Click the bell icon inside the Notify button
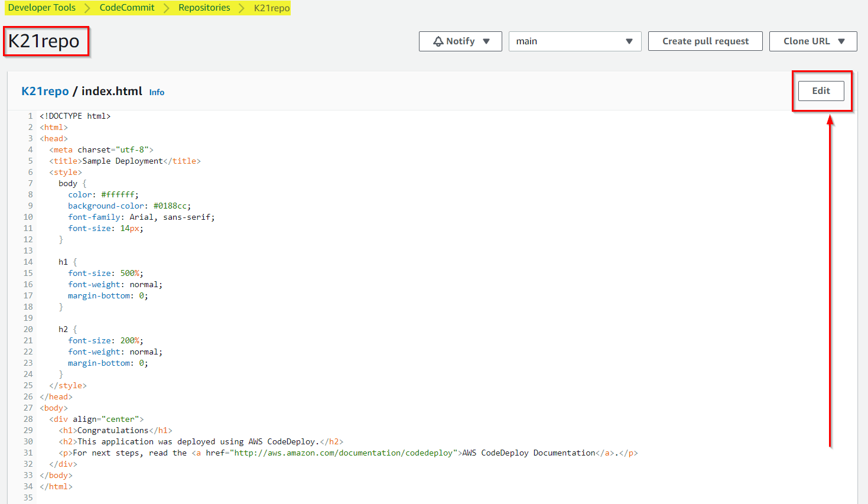The height and width of the screenshot is (504, 868). point(437,41)
